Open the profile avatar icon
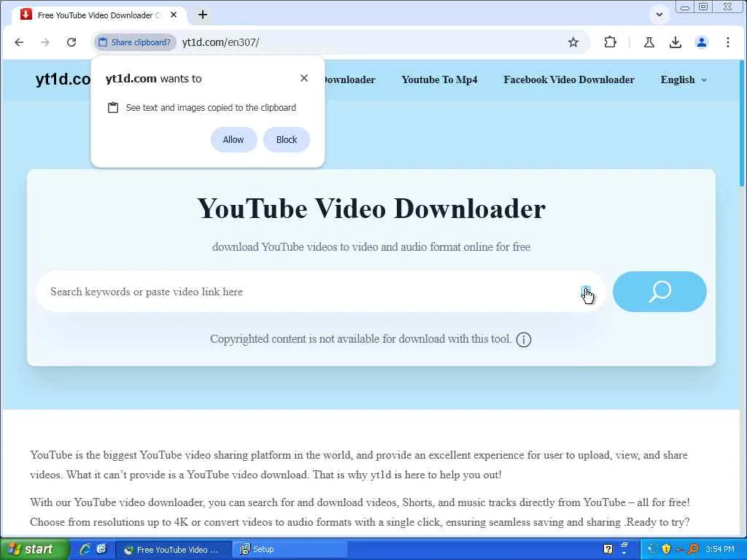Viewport: 747px width, 560px height. tap(701, 42)
